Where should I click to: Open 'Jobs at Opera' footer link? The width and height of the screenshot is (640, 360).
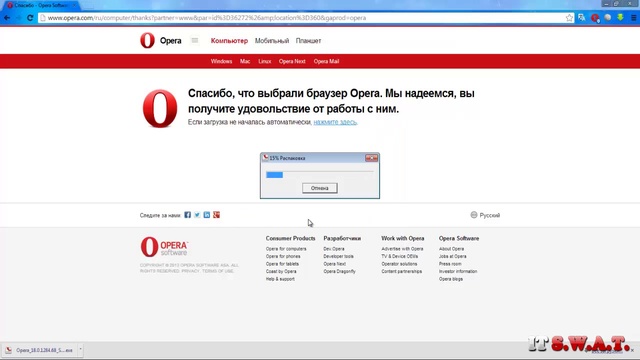coord(453,256)
